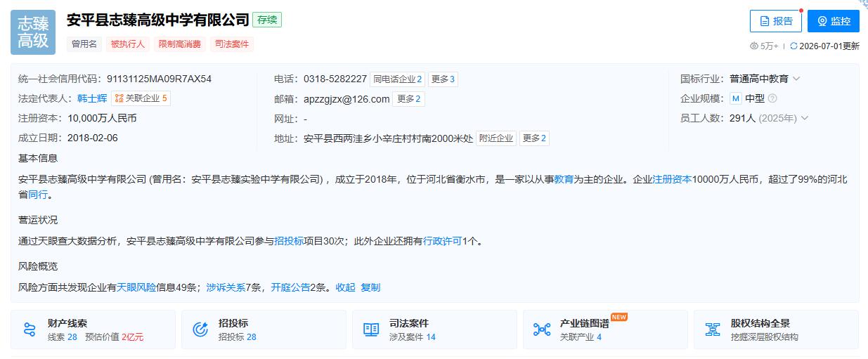This screenshot has width=868, height=359.
Task: Open 线索 28 count in 财产线索
Action: 63,337
